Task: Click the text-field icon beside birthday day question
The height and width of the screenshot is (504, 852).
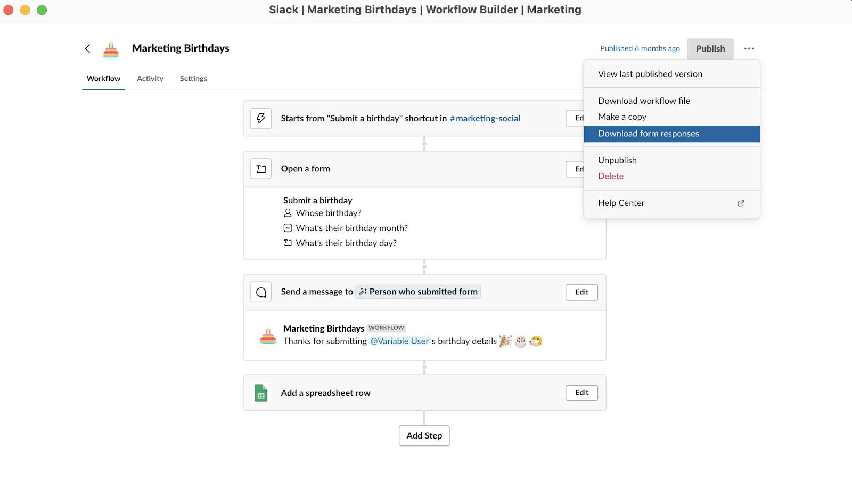Action: pos(288,243)
